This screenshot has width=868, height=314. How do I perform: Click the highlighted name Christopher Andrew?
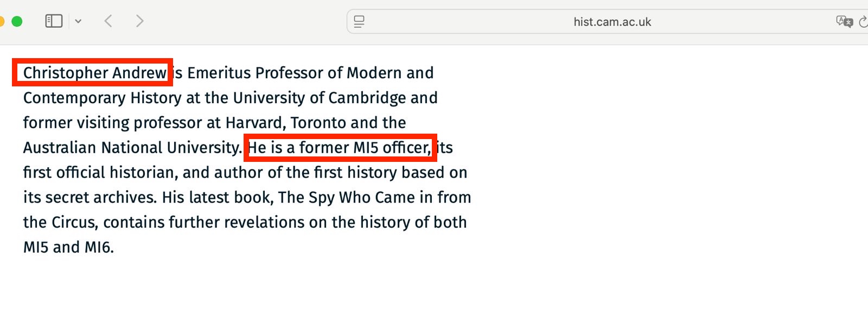[x=94, y=73]
